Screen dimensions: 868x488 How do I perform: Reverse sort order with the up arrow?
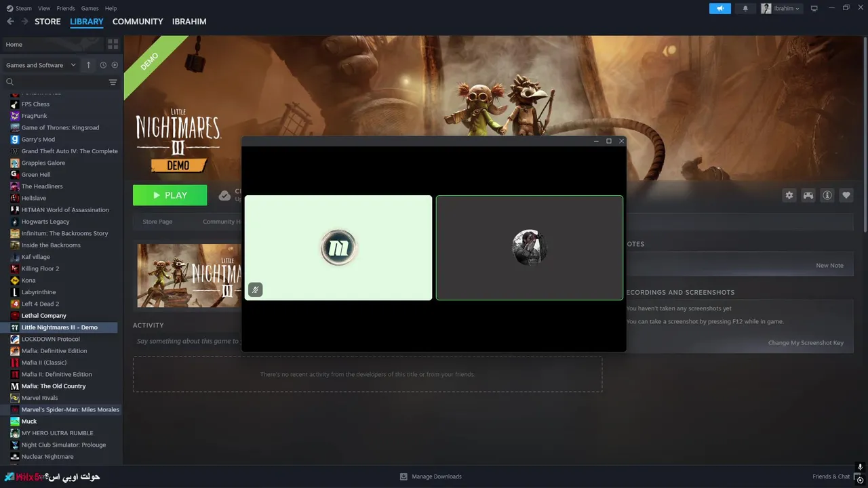[x=88, y=65]
